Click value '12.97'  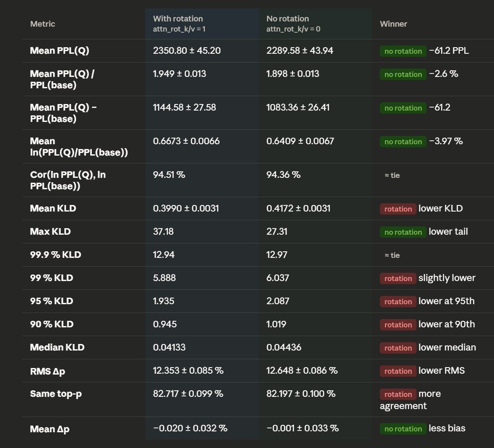[x=277, y=255]
